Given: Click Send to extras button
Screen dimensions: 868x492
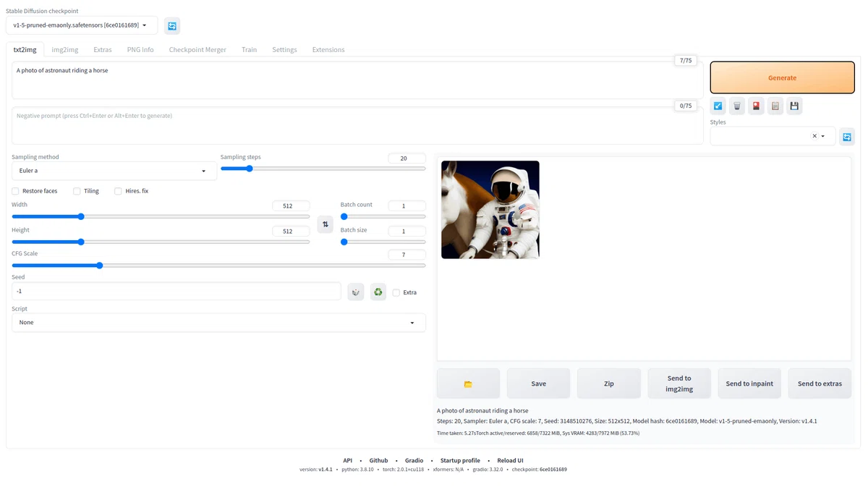Looking at the screenshot, I should 820,383.
